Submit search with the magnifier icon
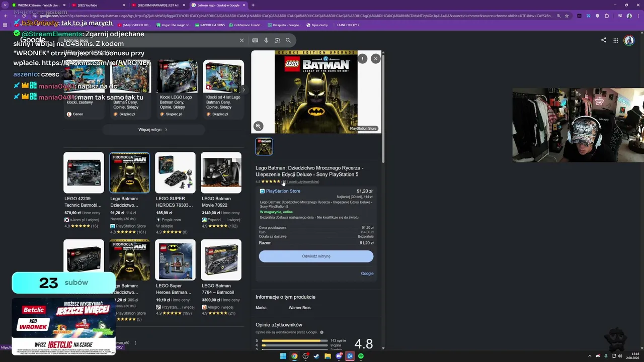 [288, 40]
